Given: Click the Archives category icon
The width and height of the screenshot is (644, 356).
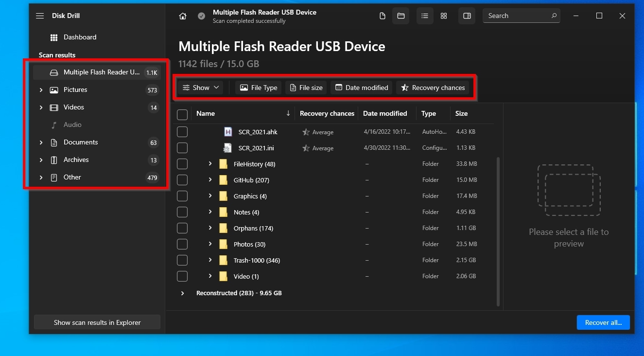Looking at the screenshot, I should [x=54, y=160].
